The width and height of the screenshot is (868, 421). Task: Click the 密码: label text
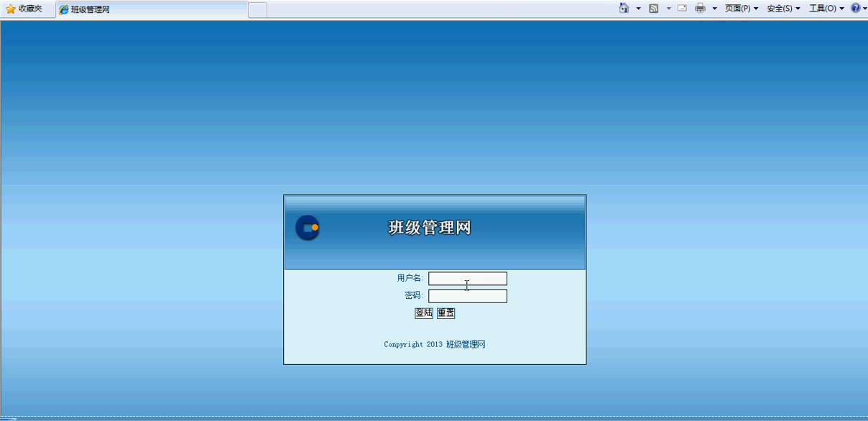[414, 295]
